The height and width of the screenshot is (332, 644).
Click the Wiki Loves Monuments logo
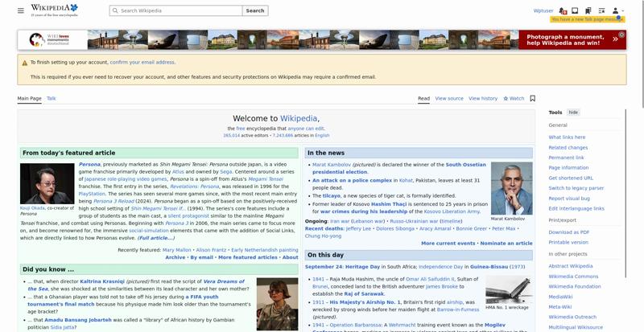[x=49, y=40]
